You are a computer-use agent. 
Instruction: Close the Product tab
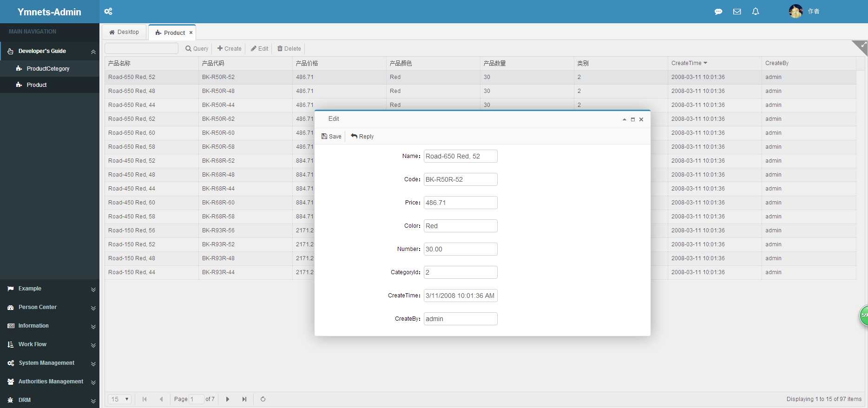tap(191, 33)
